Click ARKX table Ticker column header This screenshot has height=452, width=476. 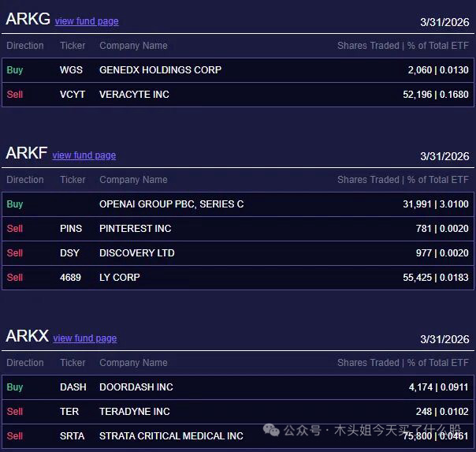tap(73, 363)
